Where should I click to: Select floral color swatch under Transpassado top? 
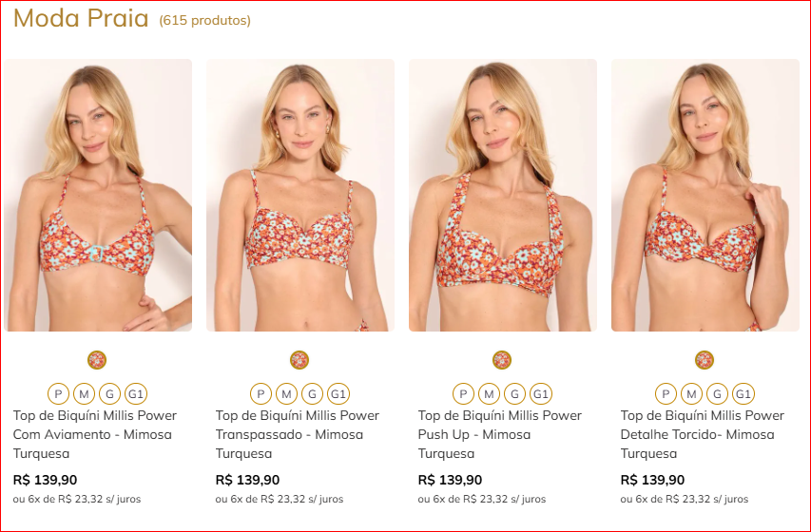[x=299, y=360]
